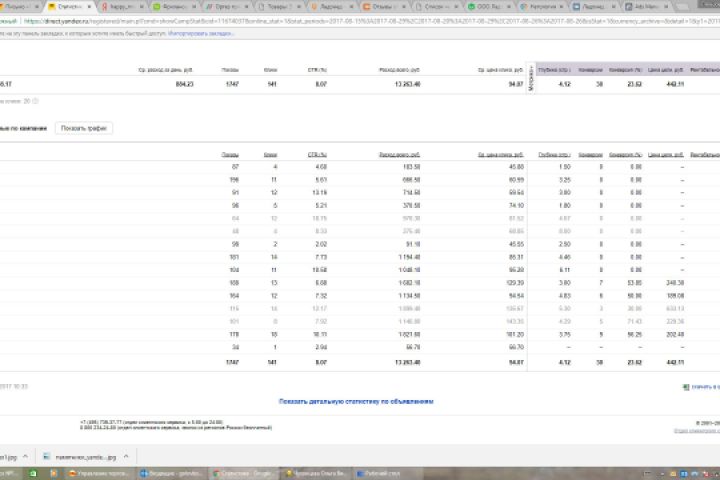Sort table by average click price header

tap(501, 154)
